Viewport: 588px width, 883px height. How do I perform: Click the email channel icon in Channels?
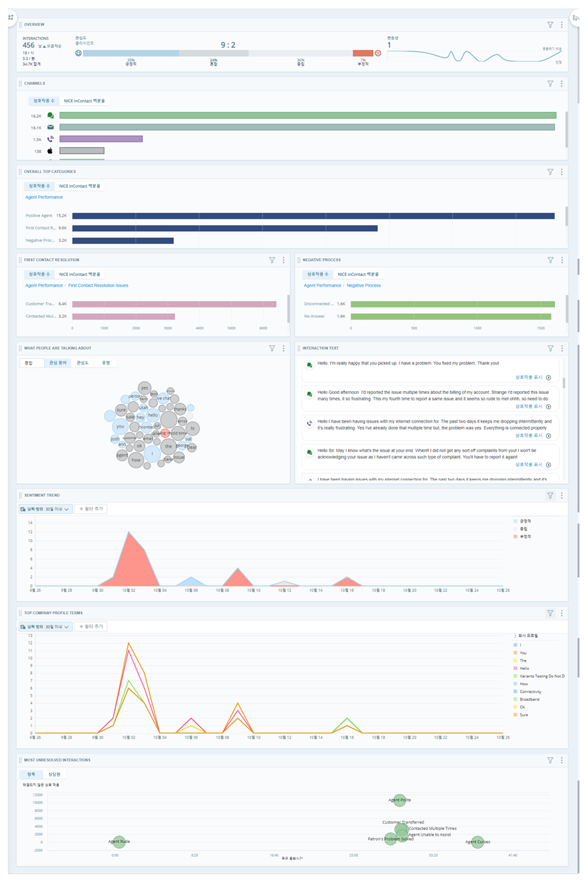pyautogui.click(x=51, y=127)
